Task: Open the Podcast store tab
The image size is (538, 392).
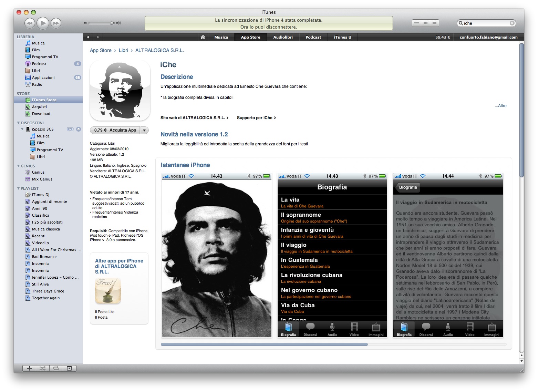Action: [313, 37]
